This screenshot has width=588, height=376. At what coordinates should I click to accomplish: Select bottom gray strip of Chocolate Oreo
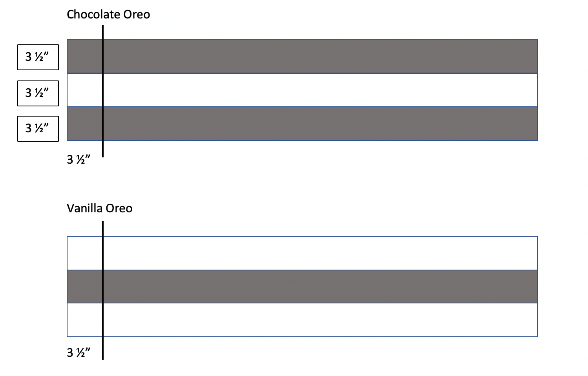click(302, 124)
